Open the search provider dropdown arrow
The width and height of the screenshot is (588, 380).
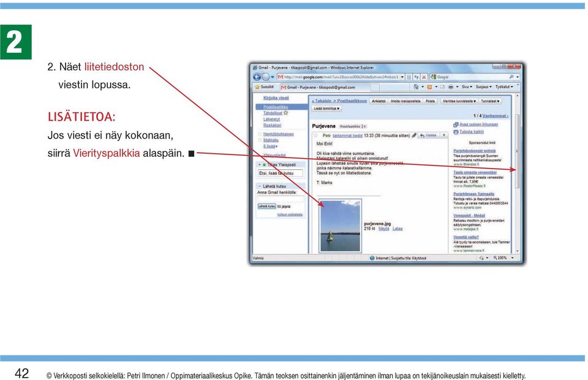coord(518,77)
